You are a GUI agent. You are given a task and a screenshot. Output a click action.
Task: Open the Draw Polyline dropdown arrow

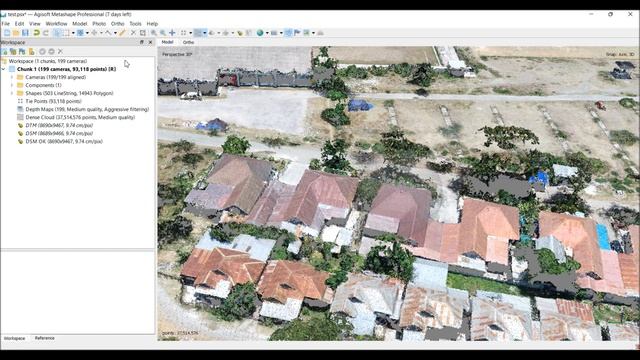coord(115,33)
